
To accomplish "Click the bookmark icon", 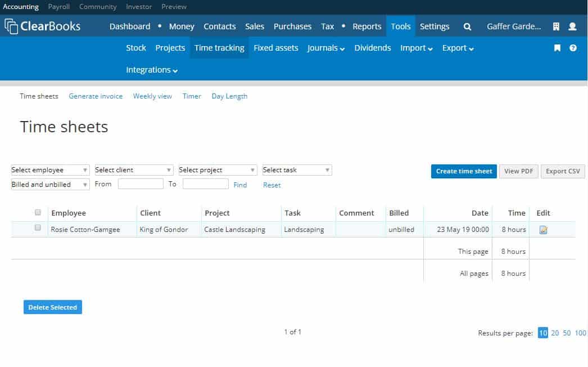I will [557, 48].
